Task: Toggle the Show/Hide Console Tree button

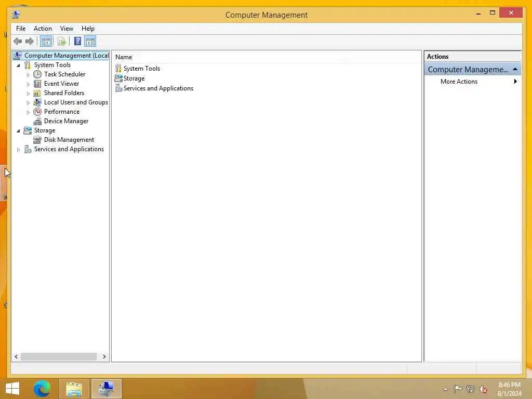Action: pyautogui.click(x=46, y=42)
